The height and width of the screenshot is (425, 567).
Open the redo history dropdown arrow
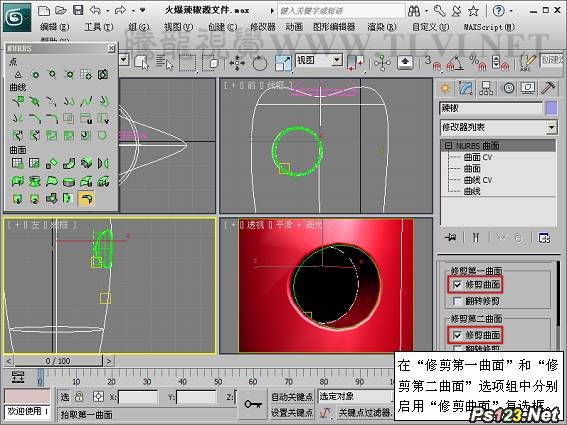tap(133, 11)
